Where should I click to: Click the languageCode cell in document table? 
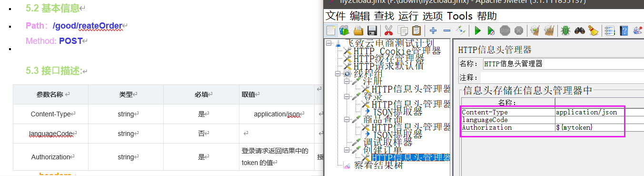pos(50,134)
